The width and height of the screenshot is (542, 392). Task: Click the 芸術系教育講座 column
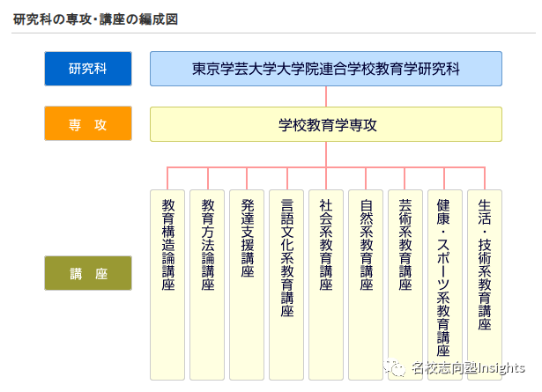coord(405,285)
